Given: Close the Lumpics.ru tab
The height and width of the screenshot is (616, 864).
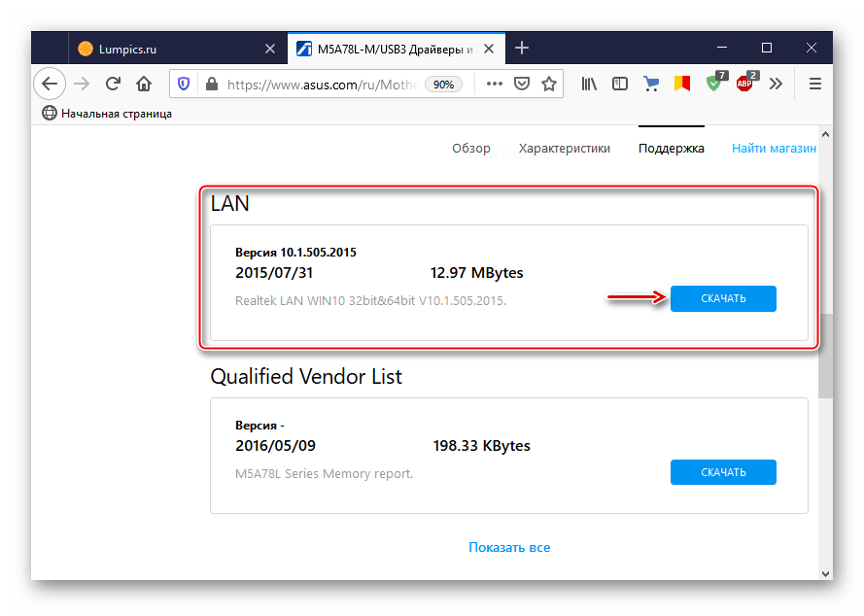Looking at the screenshot, I should pyautogui.click(x=270, y=49).
